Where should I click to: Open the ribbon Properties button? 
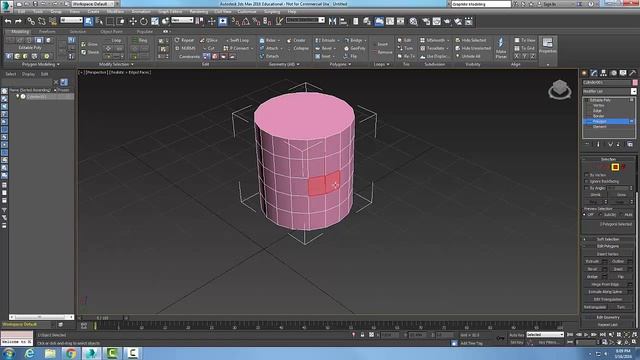click(547, 45)
